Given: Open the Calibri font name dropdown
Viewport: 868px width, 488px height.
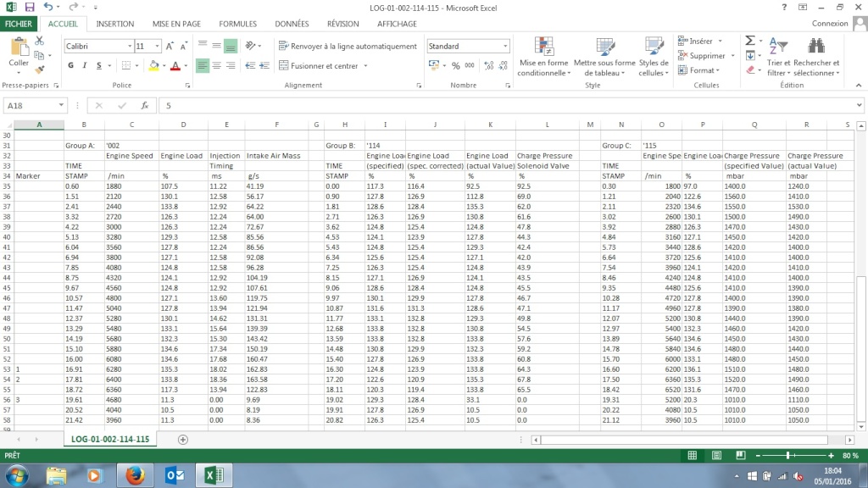Looking at the screenshot, I should click(130, 46).
